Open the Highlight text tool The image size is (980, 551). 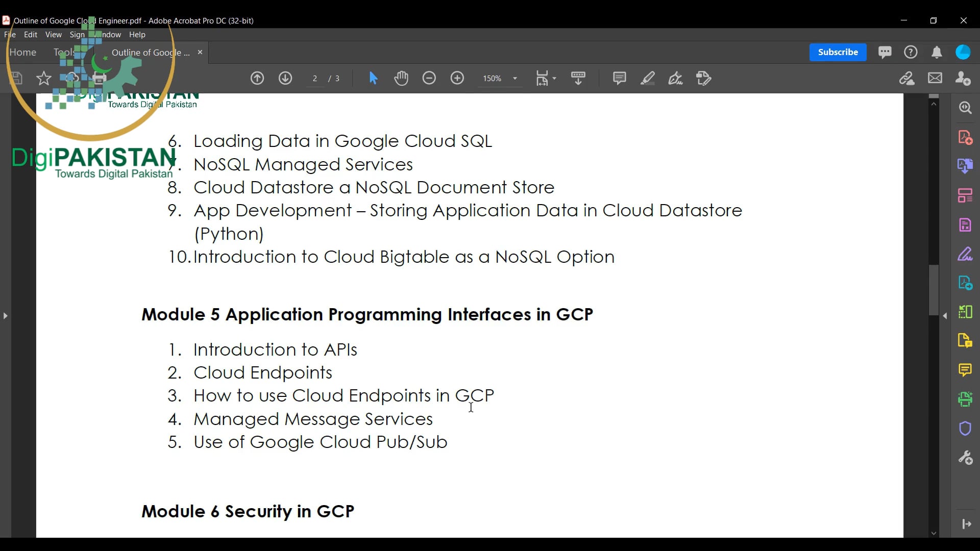pyautogui.click(x=647, y=78)
